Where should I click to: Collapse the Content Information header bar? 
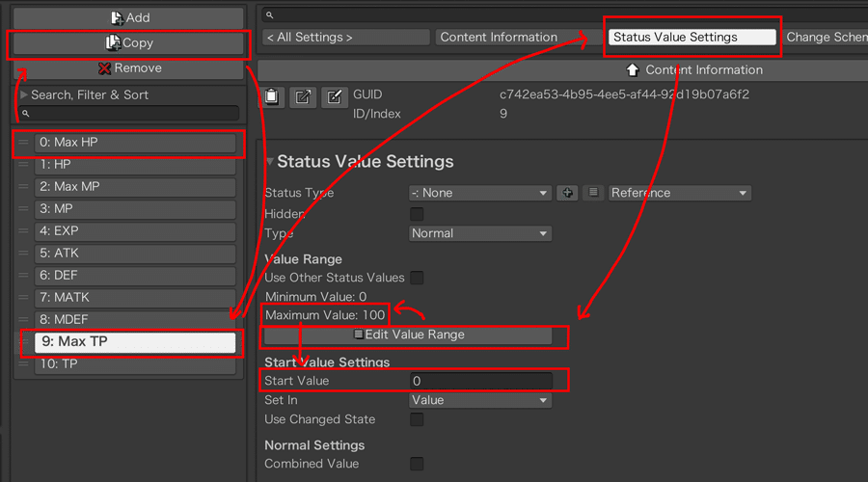coord(563,70)
